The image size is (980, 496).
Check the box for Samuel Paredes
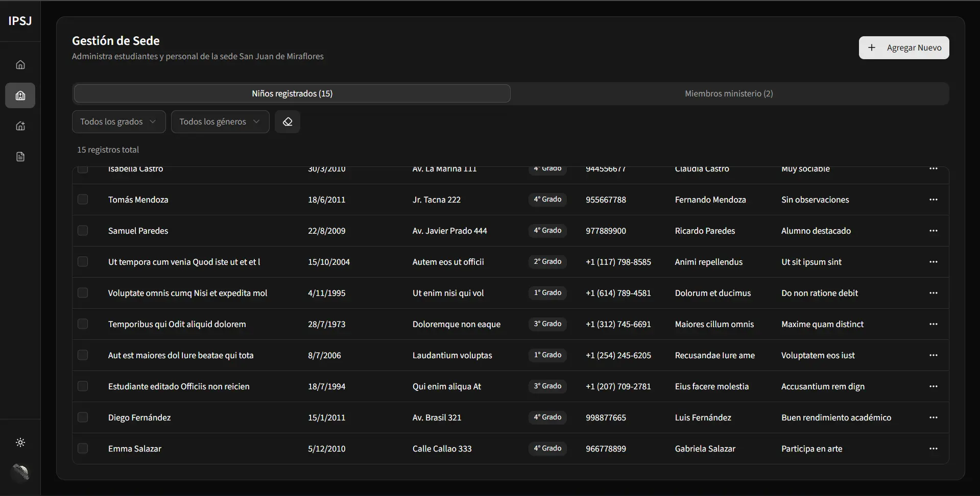[83, 231]
